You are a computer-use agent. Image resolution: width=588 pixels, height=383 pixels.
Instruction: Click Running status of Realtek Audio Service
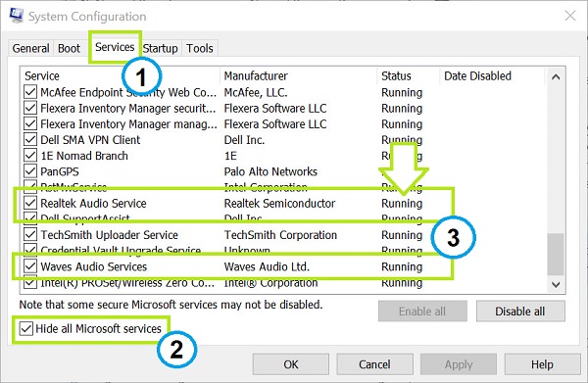402,203
